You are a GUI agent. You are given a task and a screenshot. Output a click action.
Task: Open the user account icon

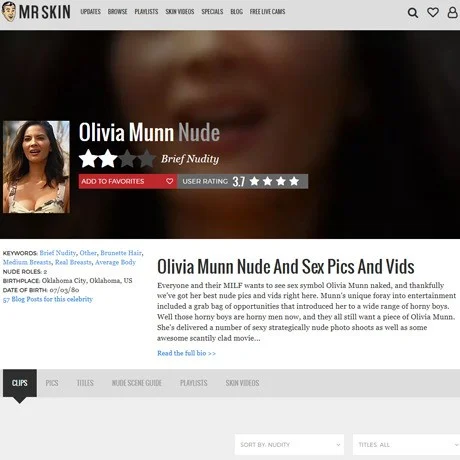[x=452, y=12]
